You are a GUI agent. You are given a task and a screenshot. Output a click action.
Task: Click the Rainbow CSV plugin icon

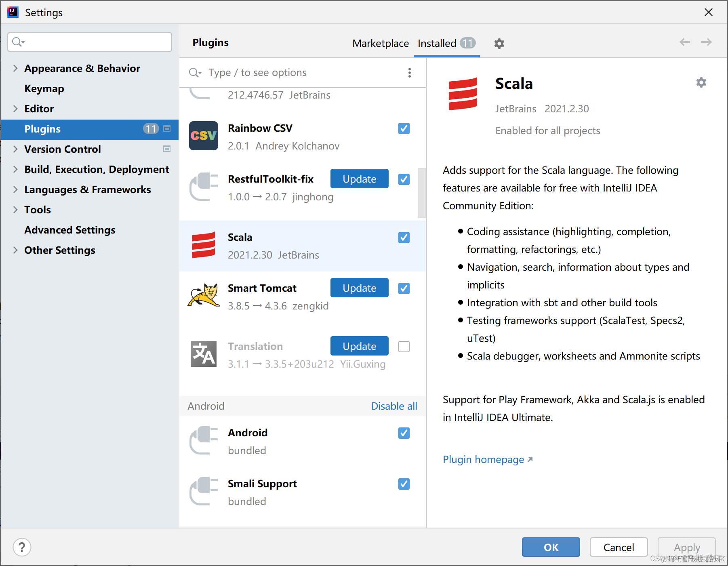point(204,136)
